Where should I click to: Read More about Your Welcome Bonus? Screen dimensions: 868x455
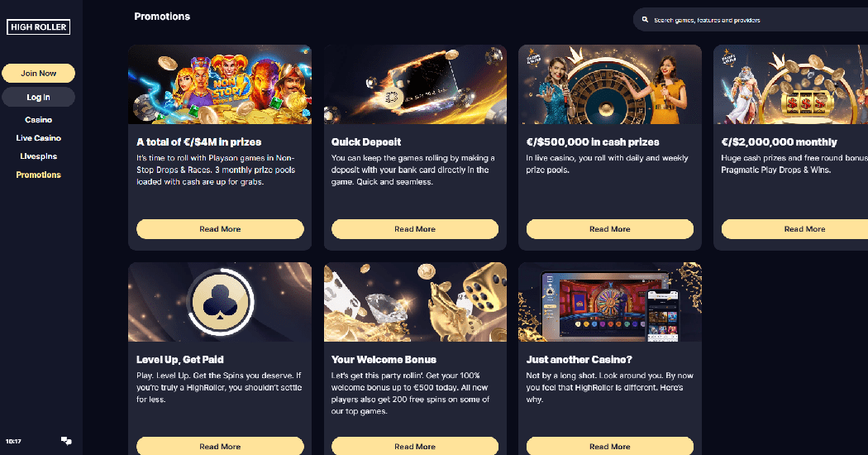tap(415, 446)
